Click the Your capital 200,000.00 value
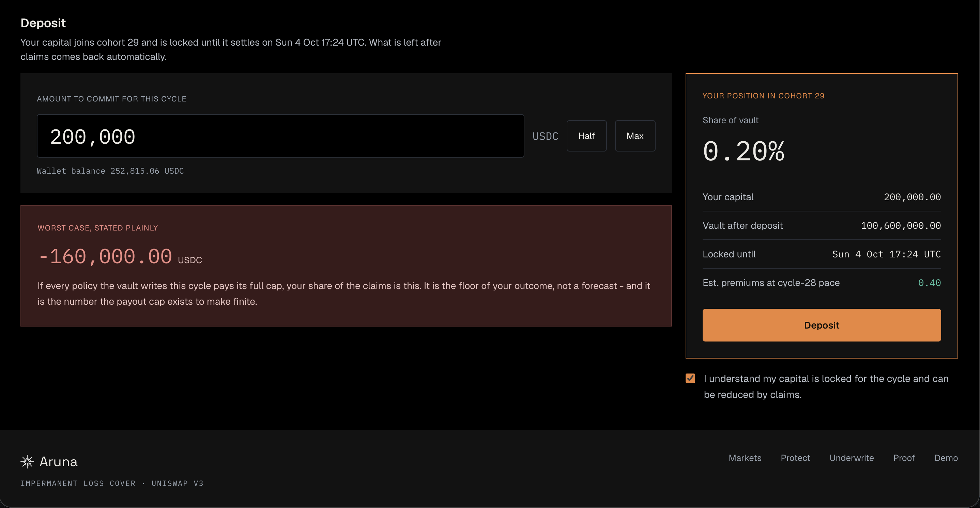 click(x=912, y=197)
